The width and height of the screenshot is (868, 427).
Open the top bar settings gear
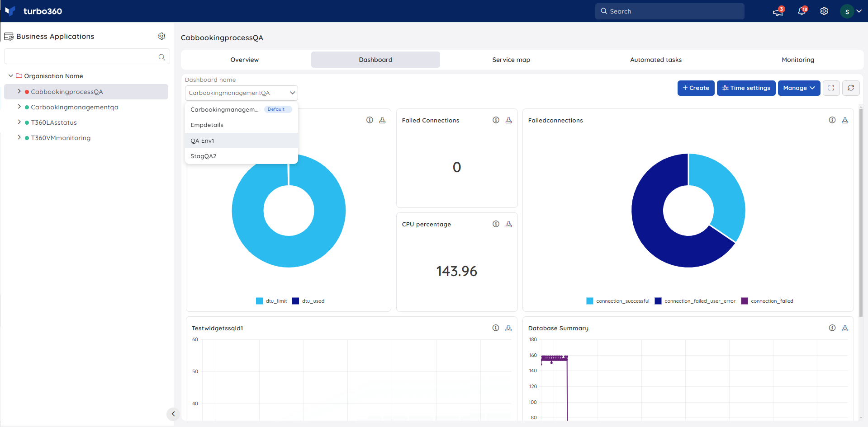(824, 11)
